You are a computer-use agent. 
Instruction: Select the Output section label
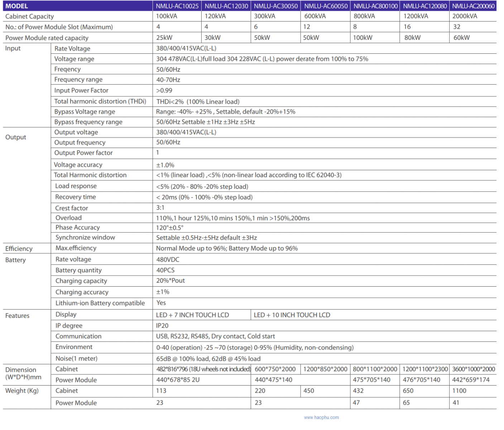(16, 137)
